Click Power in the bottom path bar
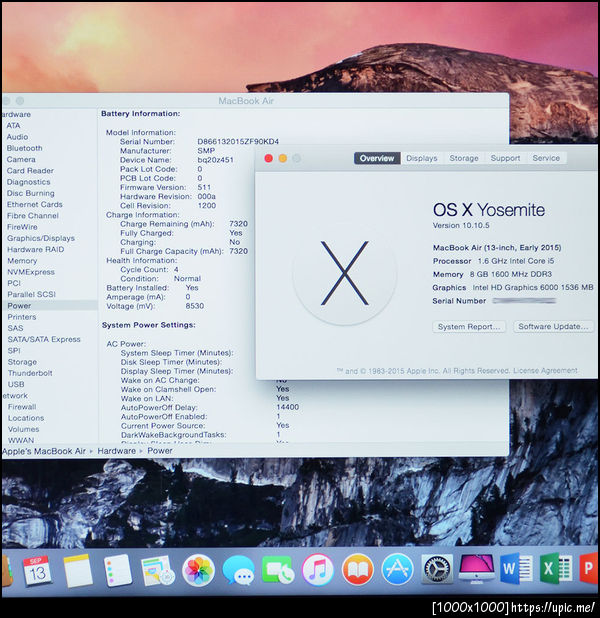 (160, 451)
